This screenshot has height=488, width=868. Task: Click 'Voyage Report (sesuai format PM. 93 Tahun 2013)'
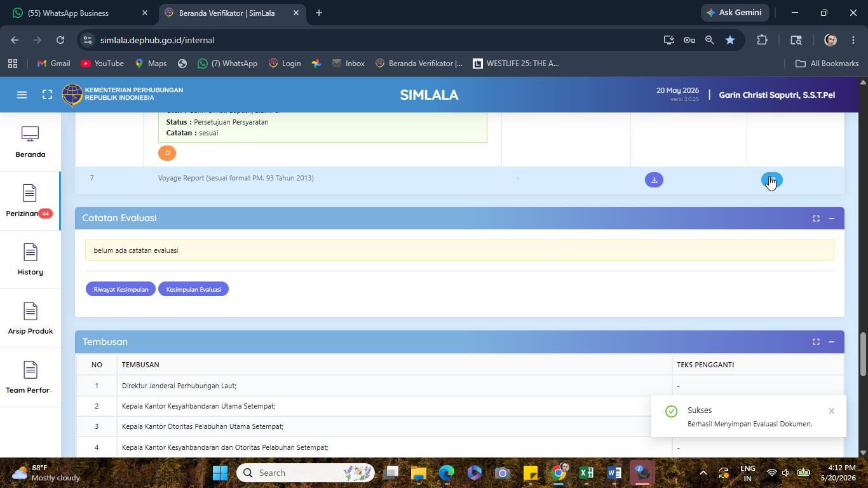pyautogui.click(x=236, y=178)
